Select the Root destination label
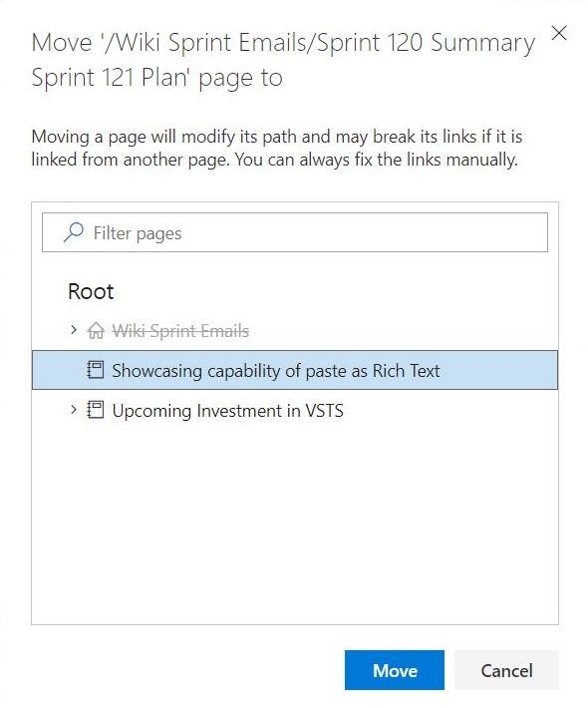Screen dimensions: 588x708 tap(91, 291)
